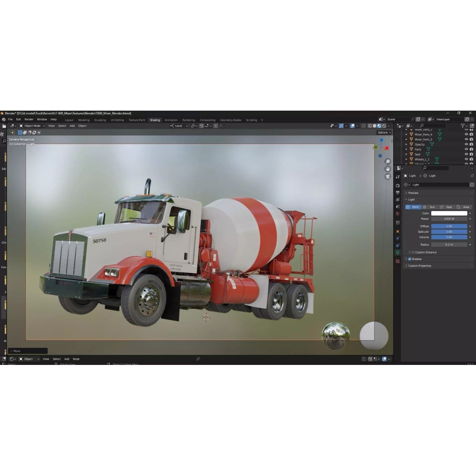Open the Local transform orientation dropdown

[179, 126]
